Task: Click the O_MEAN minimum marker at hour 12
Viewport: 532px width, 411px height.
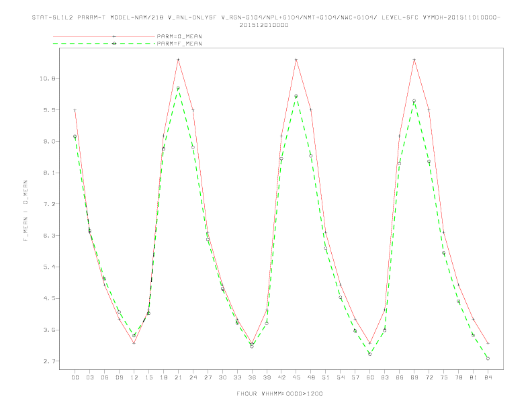Action: click(x=134, y=343)
